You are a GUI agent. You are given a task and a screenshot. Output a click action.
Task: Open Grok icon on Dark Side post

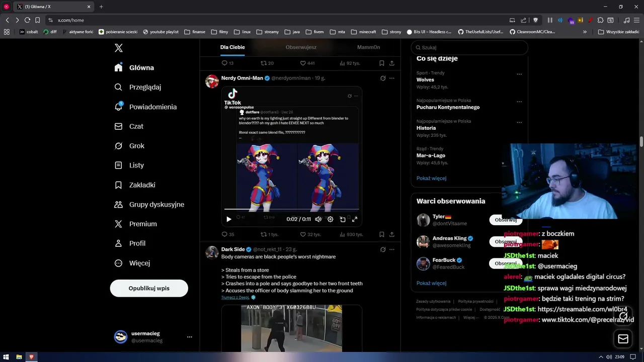coord(383,249)
